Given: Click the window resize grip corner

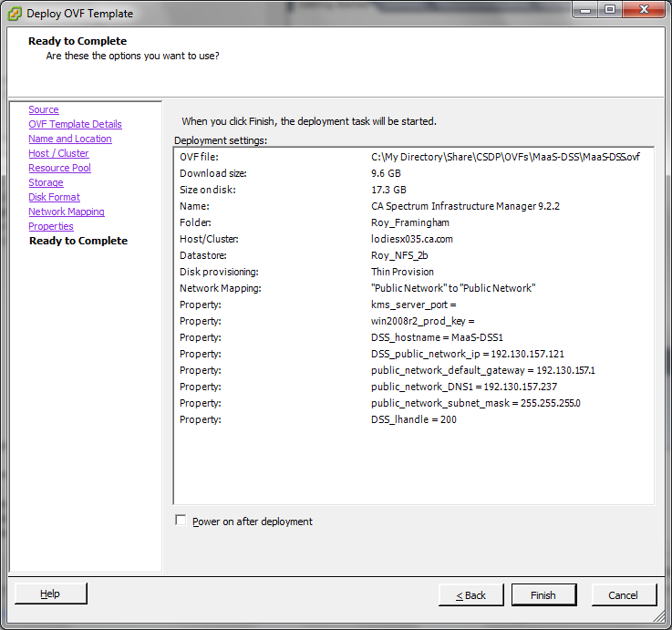Looking at the screenshot, I should tap(658, 616).
